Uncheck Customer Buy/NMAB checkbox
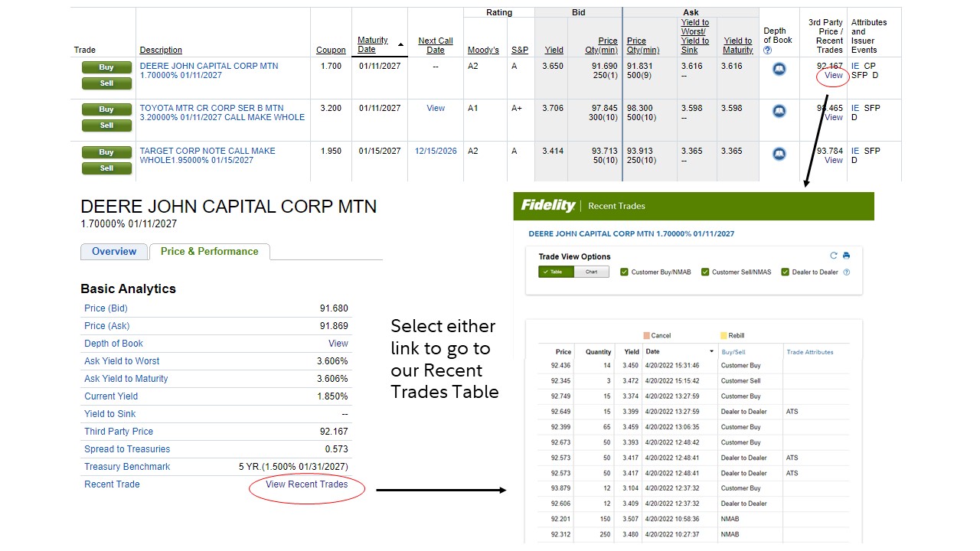The height and width of the screenshot is (551, 980). 624,272
